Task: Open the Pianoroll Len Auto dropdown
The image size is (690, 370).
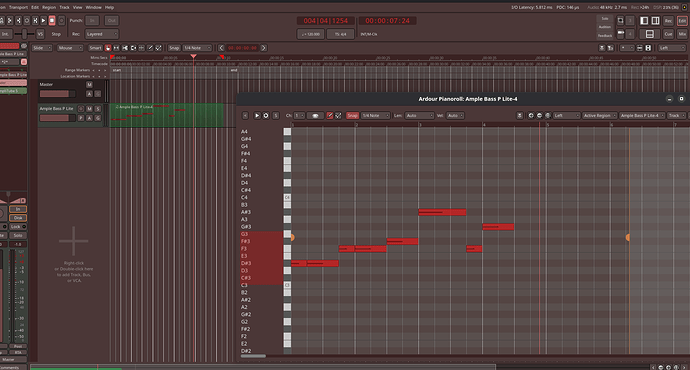Action: (x=419, y=116)
